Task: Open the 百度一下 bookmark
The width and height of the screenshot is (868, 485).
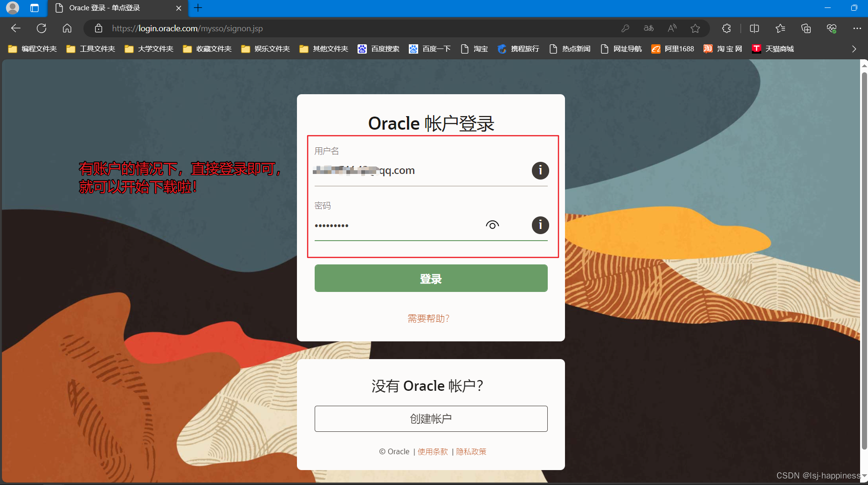Action: [x=430, y=49]
